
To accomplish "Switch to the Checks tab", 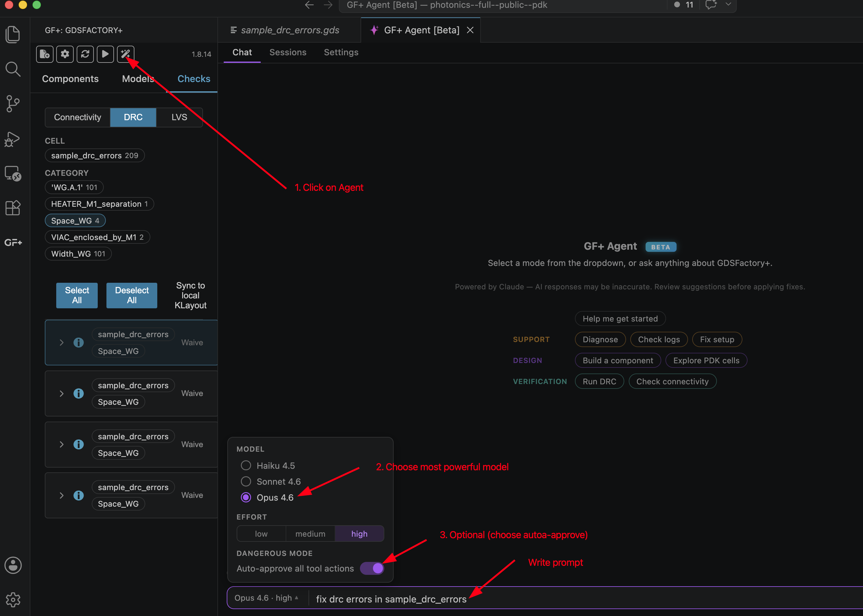I will 194,78.
